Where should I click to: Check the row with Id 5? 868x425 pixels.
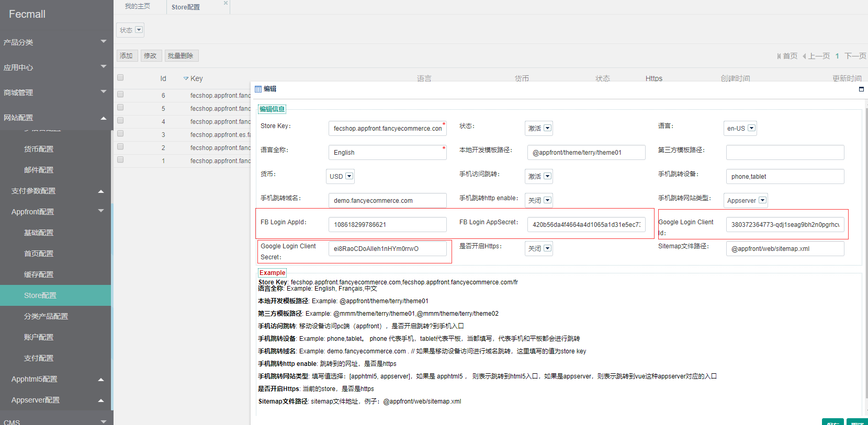(120, 107)
